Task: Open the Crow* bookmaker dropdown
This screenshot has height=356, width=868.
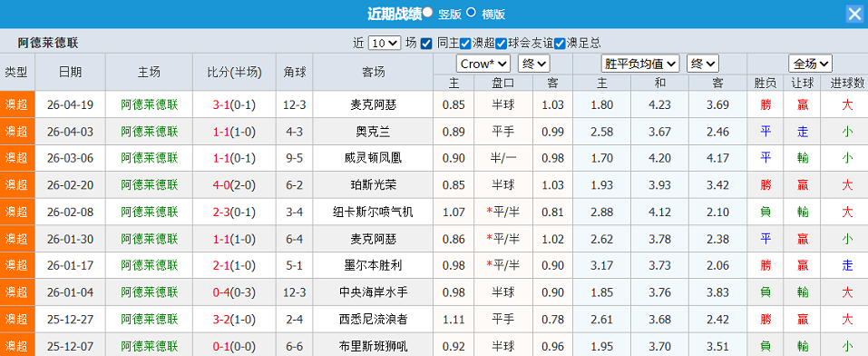Action: coord(483,64)
